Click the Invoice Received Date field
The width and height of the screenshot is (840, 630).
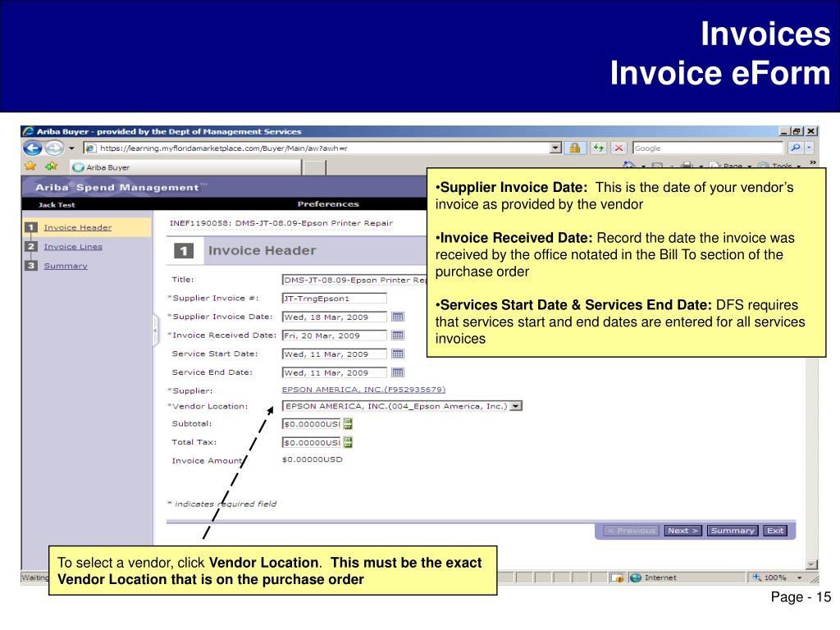point(335,336)
